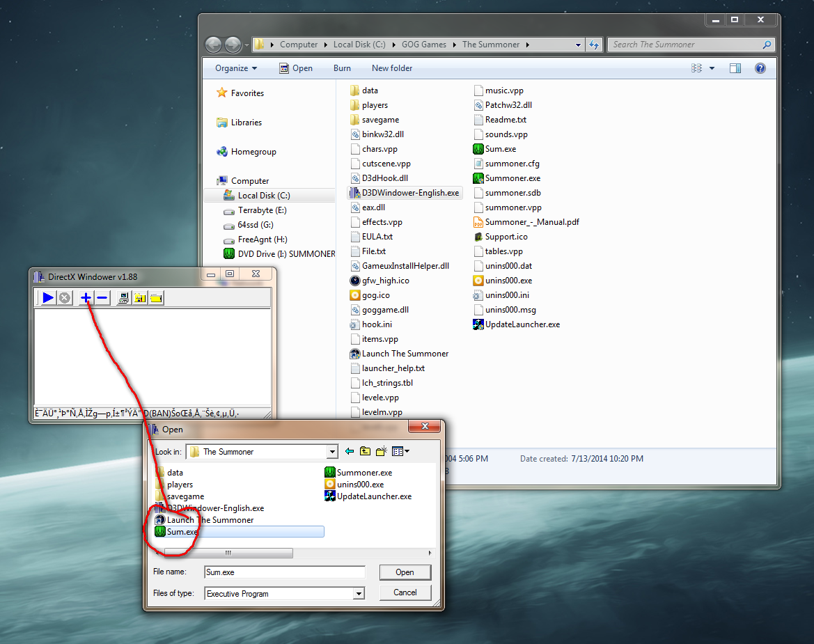This screenshot has height=644, width=814.
Task: Expand the Explorer address bar history dropdown
Action: pyautogui.click(x=579, y=45)
